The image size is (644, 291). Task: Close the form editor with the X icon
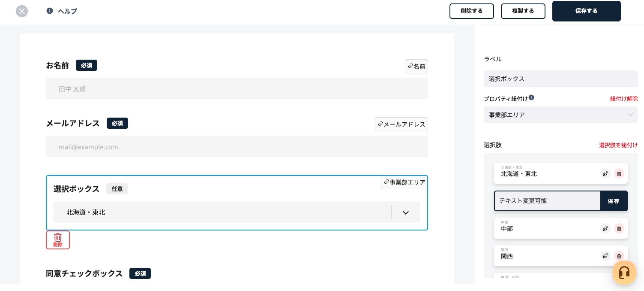pyautogui.click(x=22, y=11)
